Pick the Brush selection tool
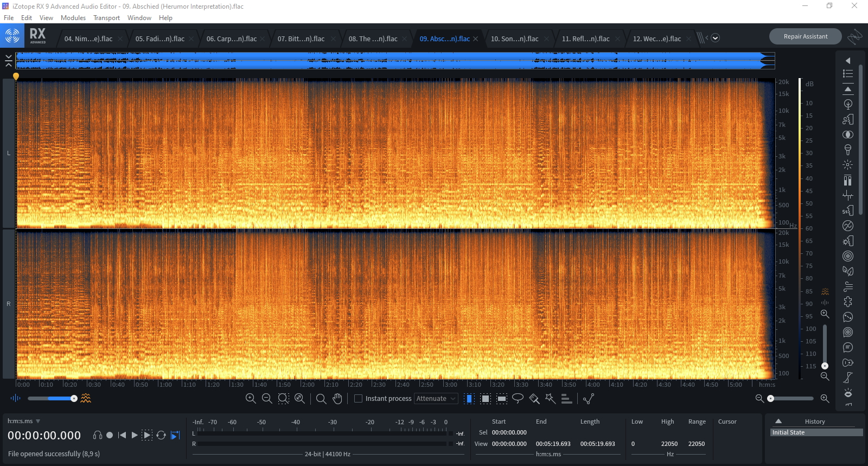The width and height of the screenshot is (868, 466). pos(534,399)
